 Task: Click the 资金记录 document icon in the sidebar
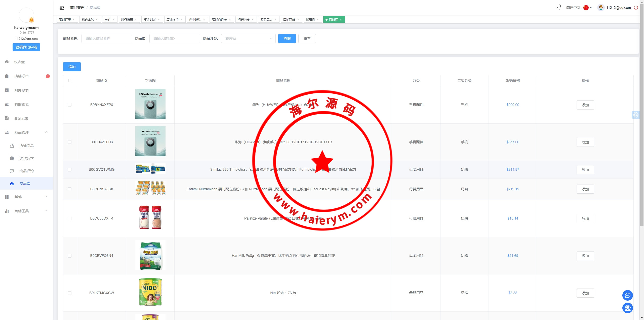[7, 118]
